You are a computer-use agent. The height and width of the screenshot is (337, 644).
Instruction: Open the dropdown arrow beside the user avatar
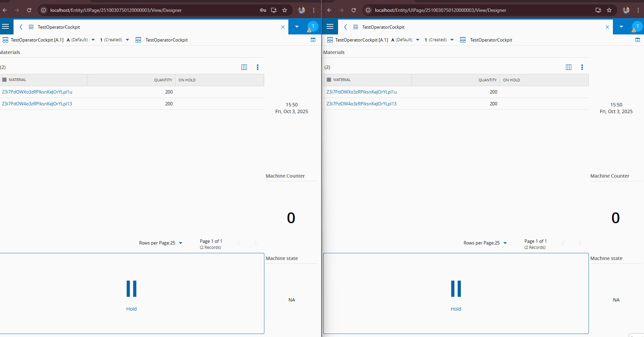coord(297,27)
